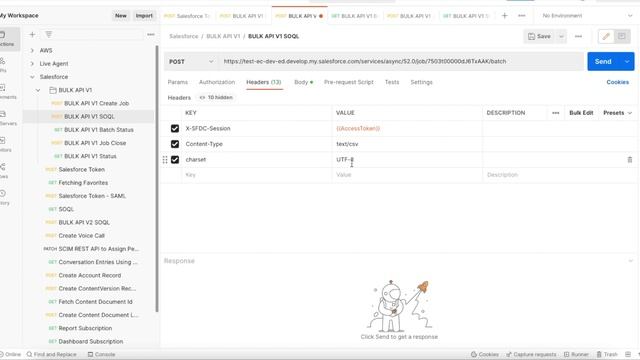The width and height of the screenshot is (640, 360).
Task: Show the 10 hidden headers
Action: (216, 98)
